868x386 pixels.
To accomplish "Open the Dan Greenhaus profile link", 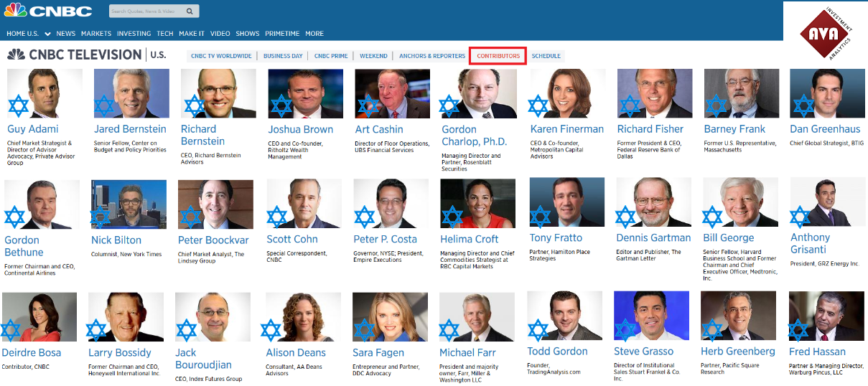I will tap(826, 129).
